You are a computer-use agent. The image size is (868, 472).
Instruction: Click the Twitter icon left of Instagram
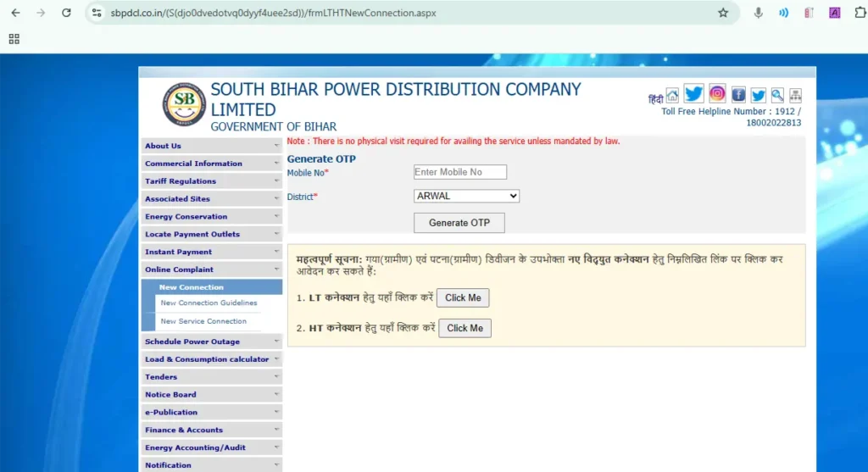(x=694, y=94)
